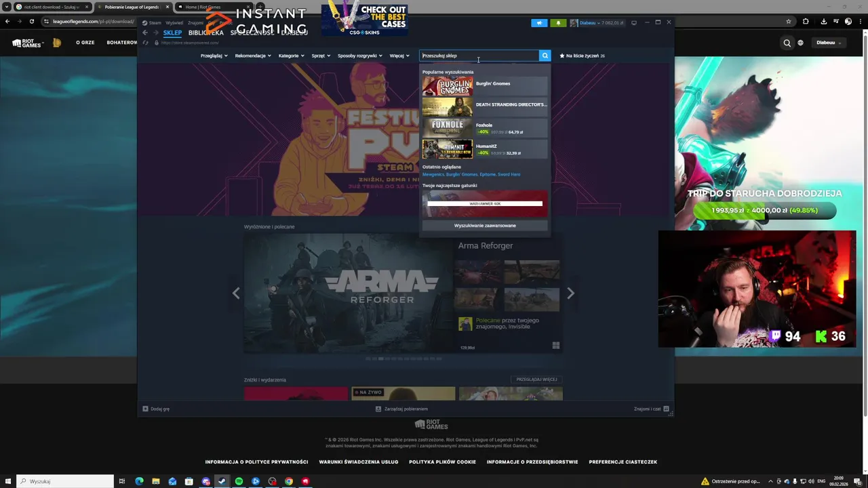Click the Windows taskbar 'Wyszukaj' search box
The height and width of the screenshot is (488, 868).
[65, 481]
